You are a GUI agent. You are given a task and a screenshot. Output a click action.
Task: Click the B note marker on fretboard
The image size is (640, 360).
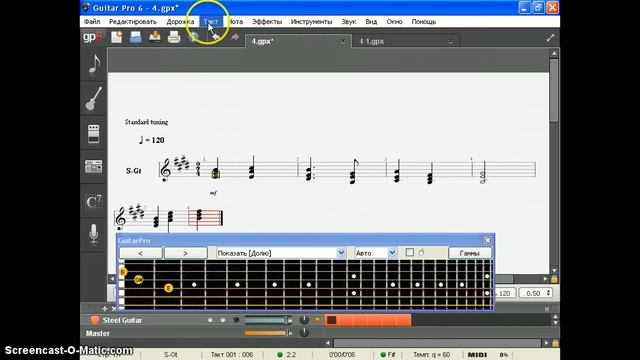coord(122,272)
